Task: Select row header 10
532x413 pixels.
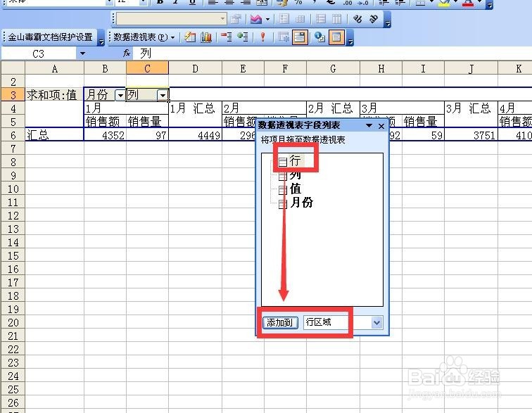Action: pyautogui.click(x=13, y=189)
